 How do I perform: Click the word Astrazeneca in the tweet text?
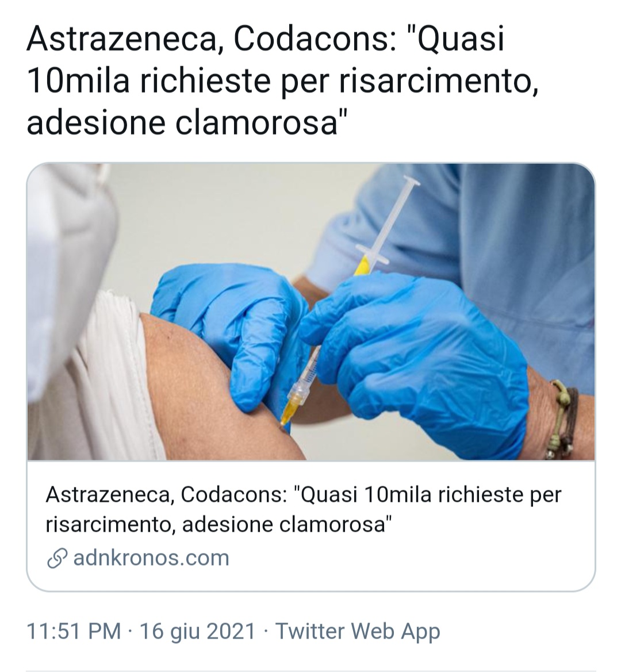122,39
